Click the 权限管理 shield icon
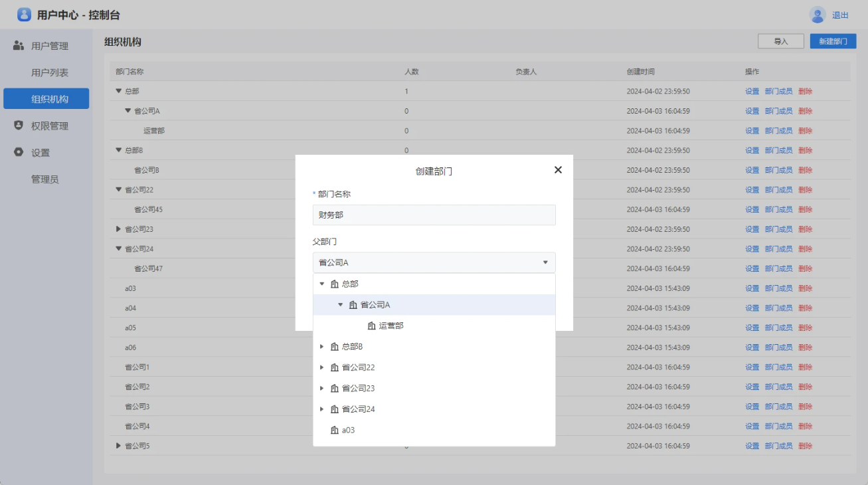The height and width of the screenshot is (485, 868). (19, 126)
